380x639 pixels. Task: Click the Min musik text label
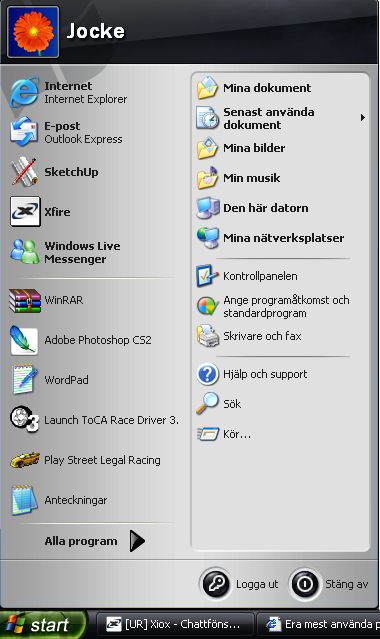252,178
